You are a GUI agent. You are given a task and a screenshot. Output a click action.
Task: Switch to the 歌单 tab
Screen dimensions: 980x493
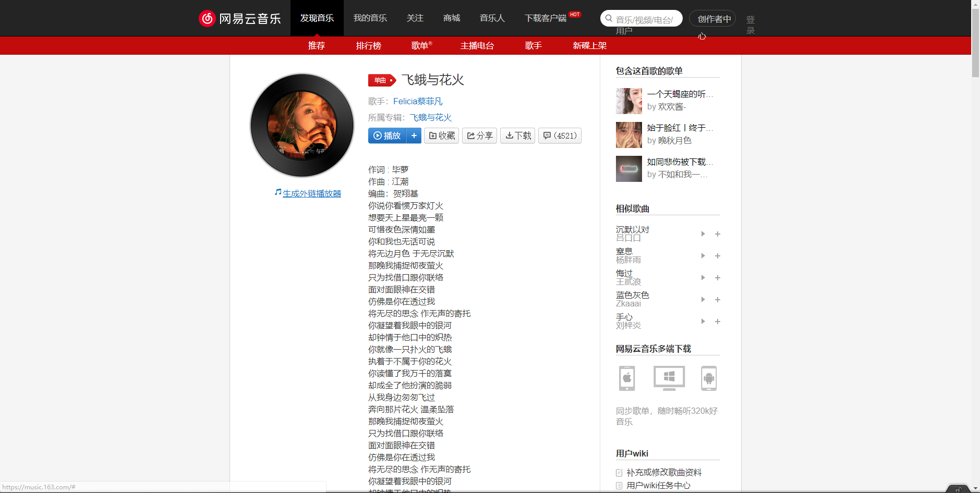(x=421, y=45)
